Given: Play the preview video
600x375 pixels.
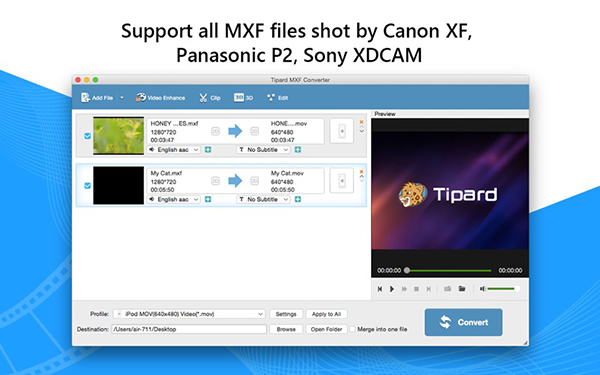Looking at the screenshot, I should pyautogui.click(x=392, y=289).
